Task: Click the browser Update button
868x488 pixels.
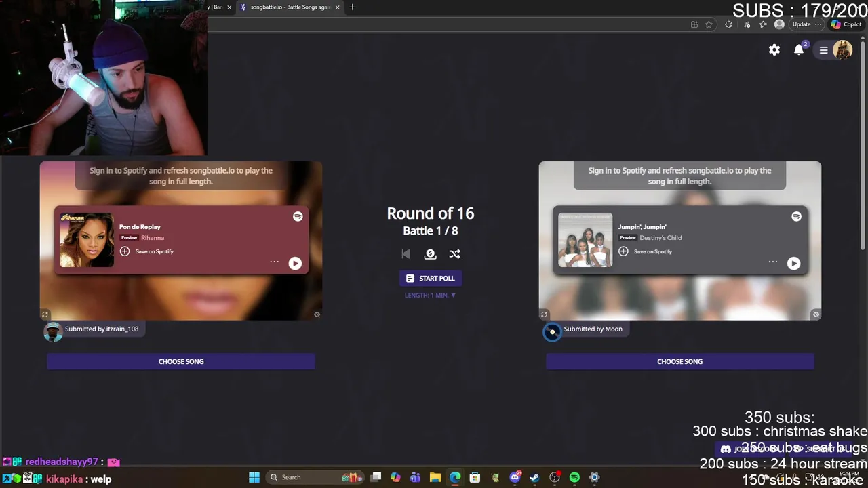Action: (x=806, y=24)
